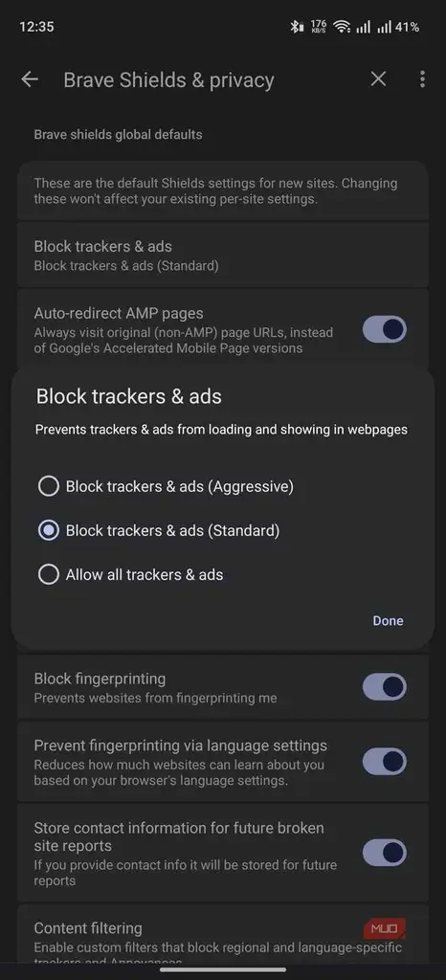Toggle Auto-redirect AMP pages switch
446x980 pixels.
(385, 329)
